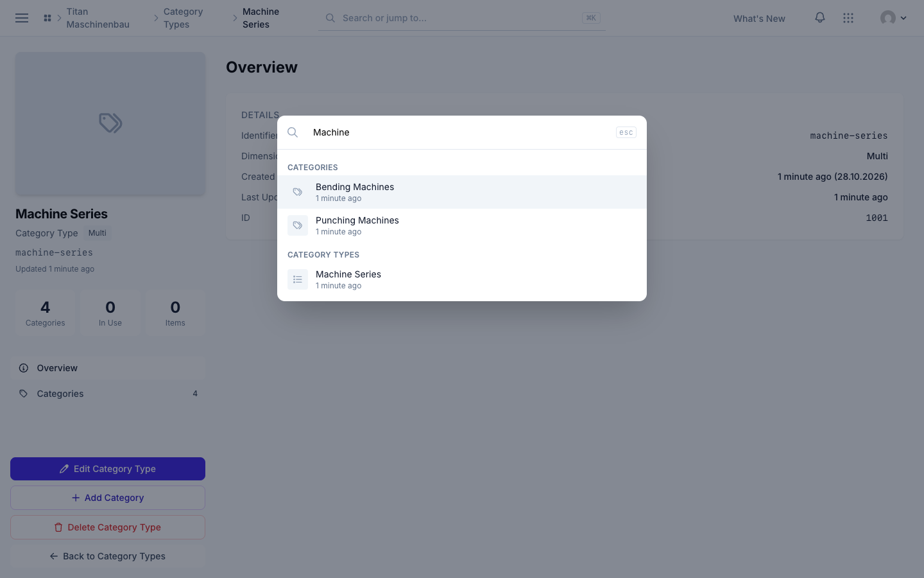924x578 pixels.
Task: Click the top bar search magnifier icon
Action: (x=330, y=18)
